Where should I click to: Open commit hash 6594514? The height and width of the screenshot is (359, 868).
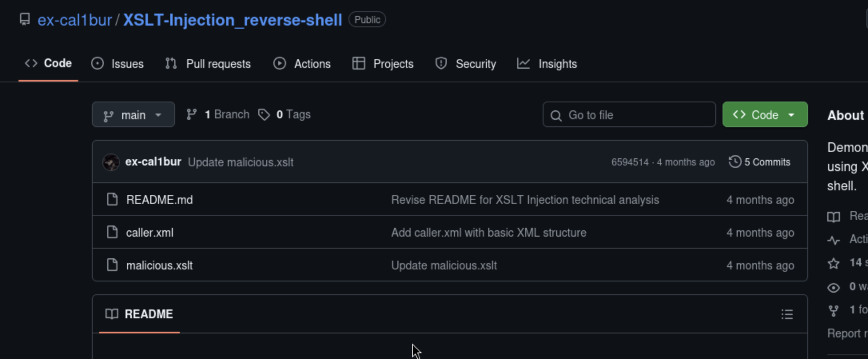pyautogui.click(x=630, y=162)
